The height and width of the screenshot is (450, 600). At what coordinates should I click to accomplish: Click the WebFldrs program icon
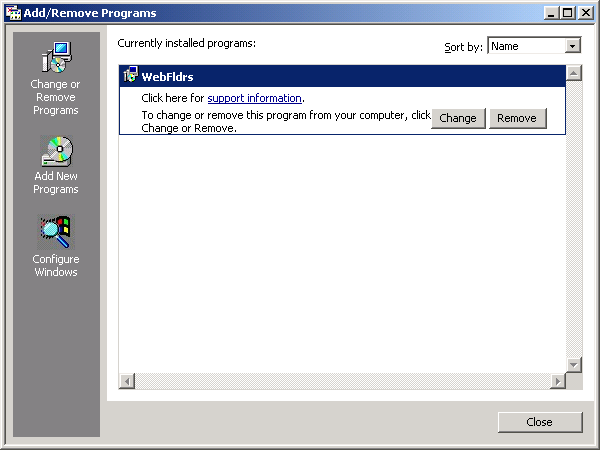(130, 75)
